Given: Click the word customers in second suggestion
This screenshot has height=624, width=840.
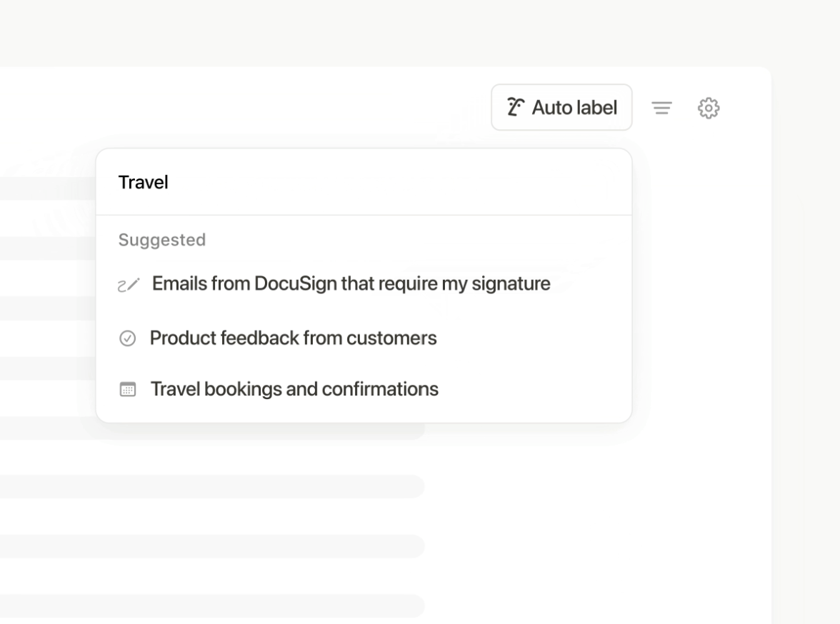Looking at the screenshot, I should [x=391, y=338].
